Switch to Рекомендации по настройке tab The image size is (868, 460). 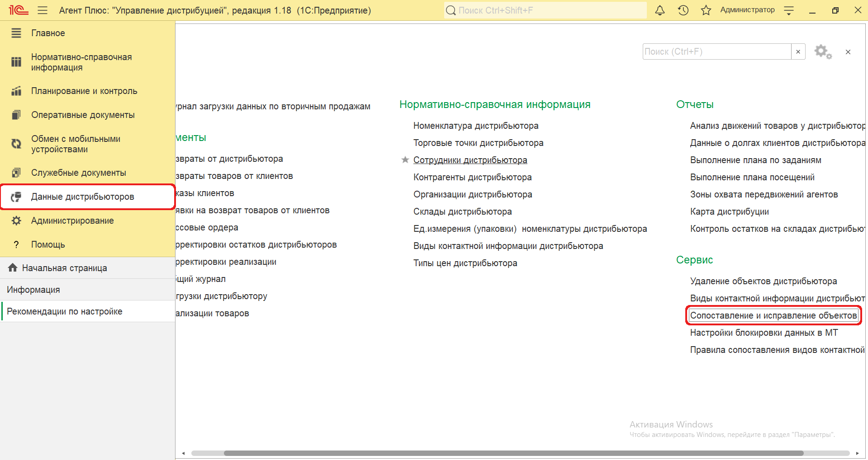click(x=87, y=311)
